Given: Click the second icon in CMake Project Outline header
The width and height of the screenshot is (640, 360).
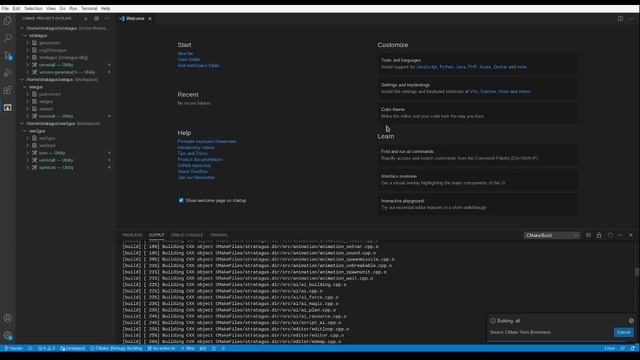Looking at the screenshot, I should [96, 18].
